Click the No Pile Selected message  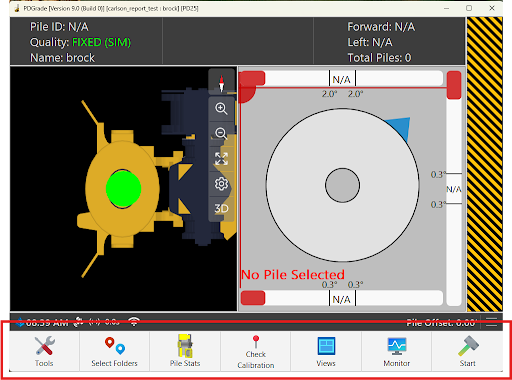coord(293,275)
